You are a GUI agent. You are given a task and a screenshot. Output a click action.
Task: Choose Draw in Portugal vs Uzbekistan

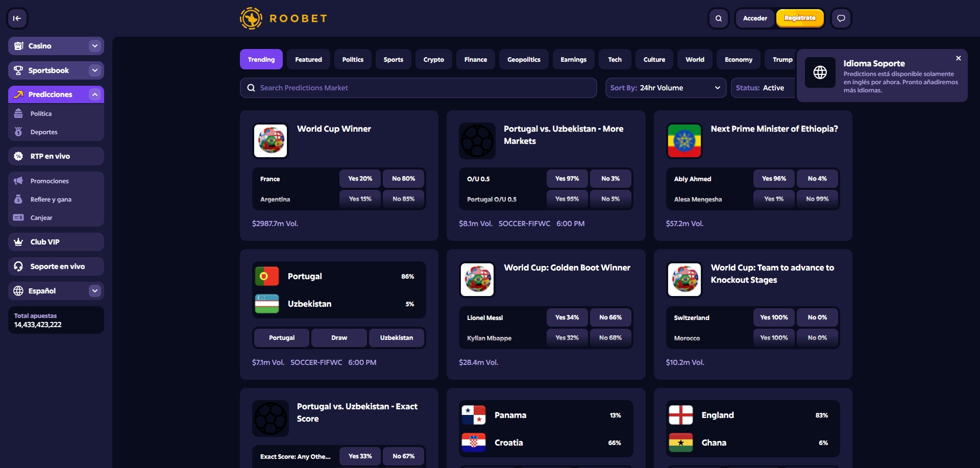click(339, 338)
